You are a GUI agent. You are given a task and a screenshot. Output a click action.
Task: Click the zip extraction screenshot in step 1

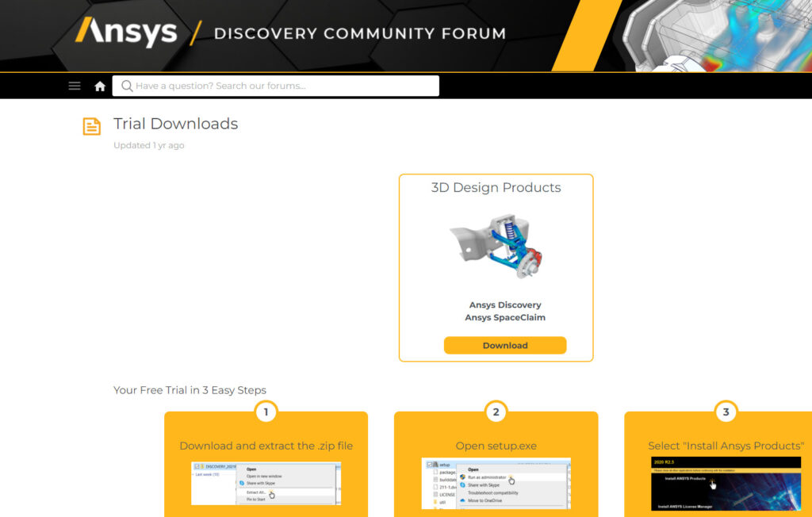point(266,482)
